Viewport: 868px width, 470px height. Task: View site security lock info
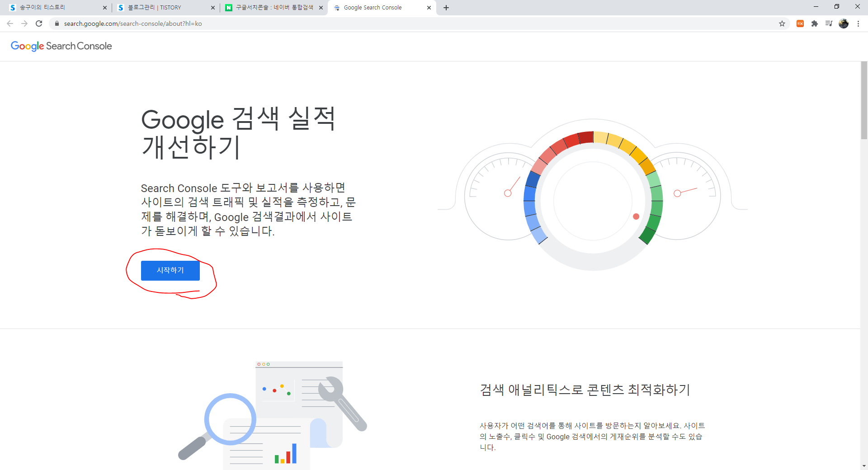tap(57, 23)
